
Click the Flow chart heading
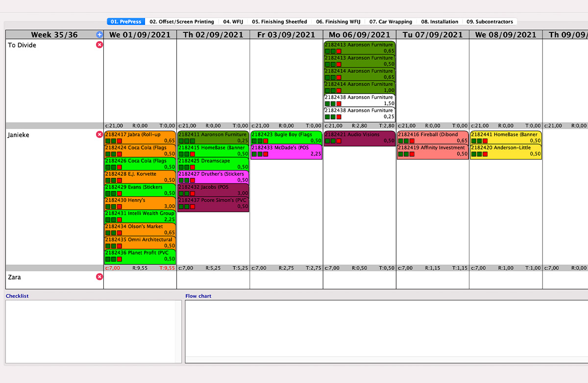[198, 296]
